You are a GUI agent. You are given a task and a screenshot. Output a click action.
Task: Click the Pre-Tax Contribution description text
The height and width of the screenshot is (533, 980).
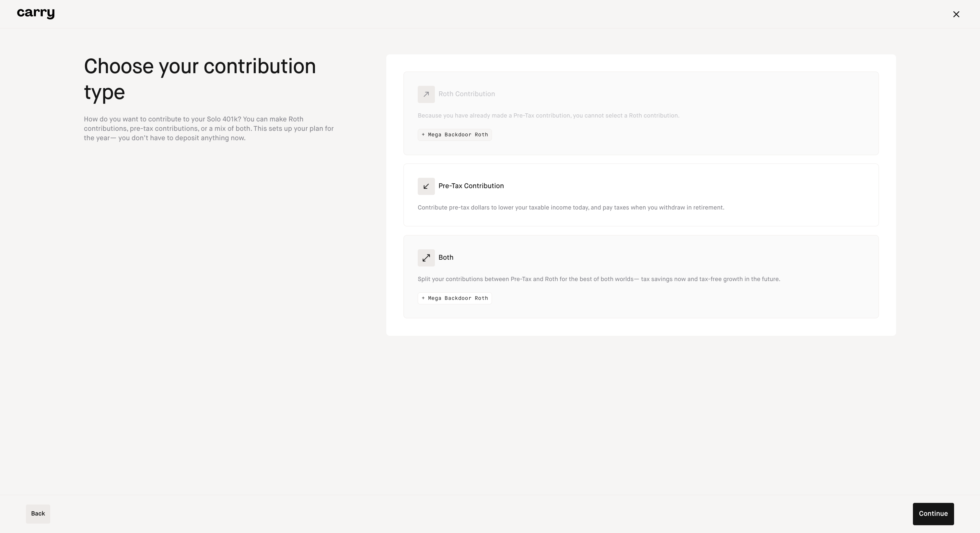point(571,208)
